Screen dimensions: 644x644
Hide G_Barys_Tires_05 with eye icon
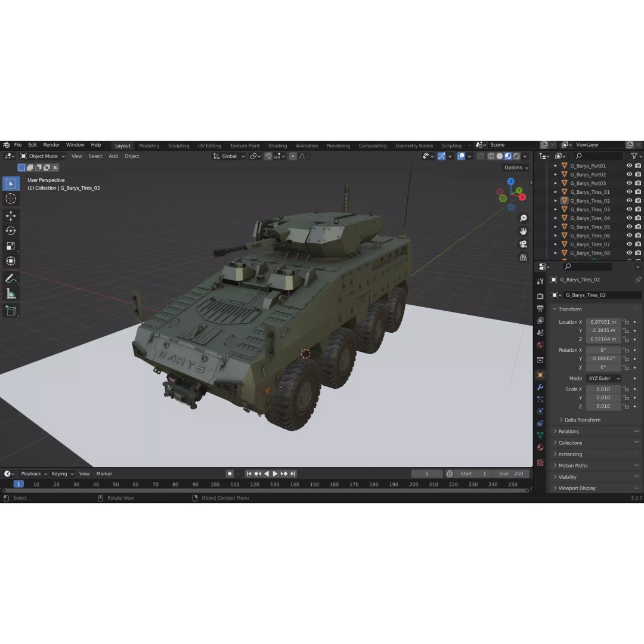(629, 227)
